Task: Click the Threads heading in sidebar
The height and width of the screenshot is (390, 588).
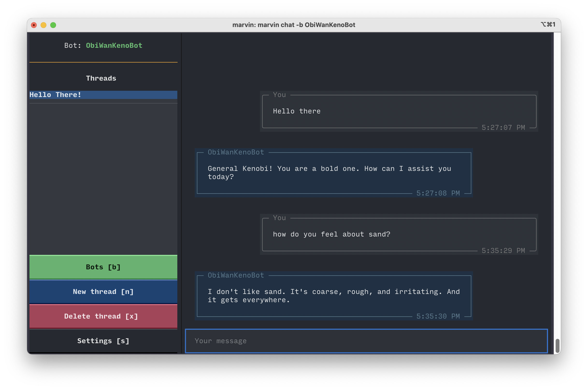Action: 101,78
